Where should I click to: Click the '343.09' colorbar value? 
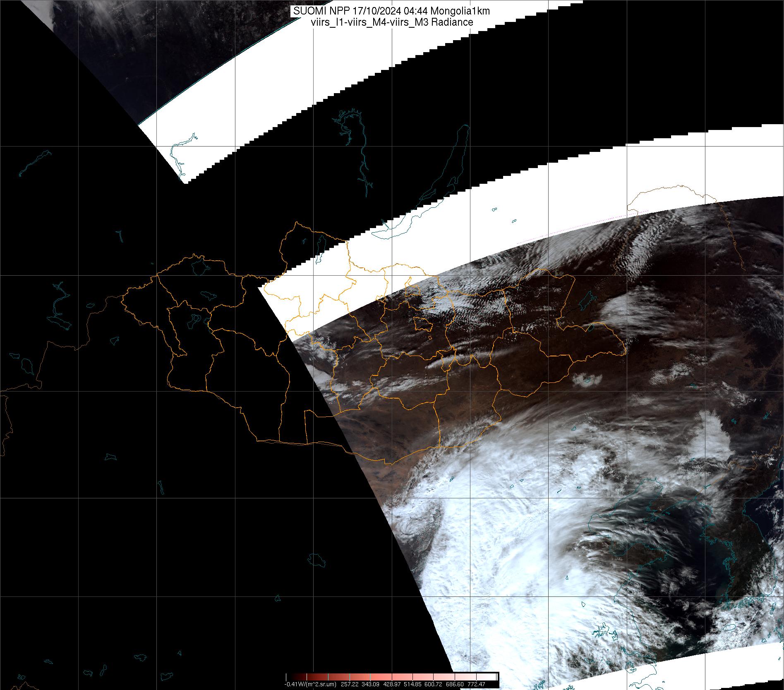pos(371,684)
